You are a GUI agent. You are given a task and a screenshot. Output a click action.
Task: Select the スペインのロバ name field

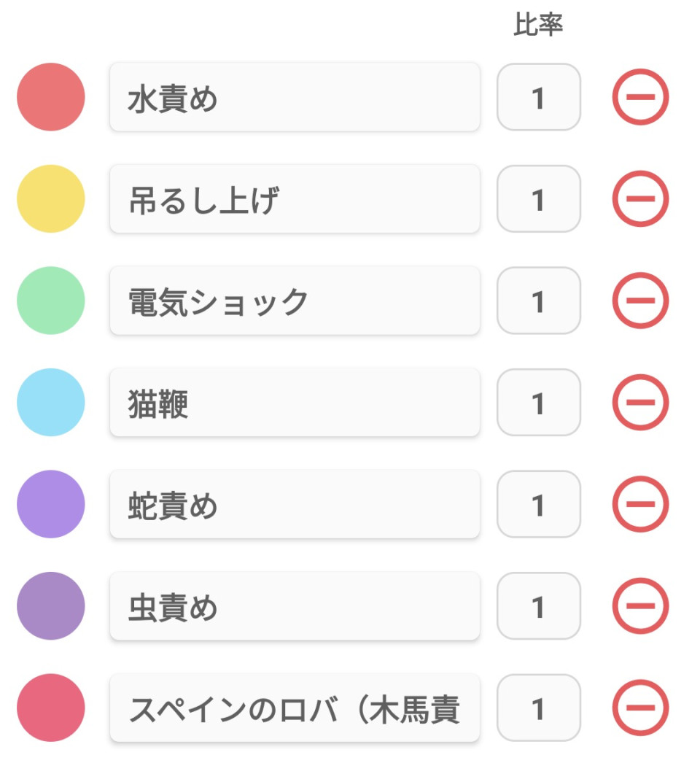click(x=295, y=707)
